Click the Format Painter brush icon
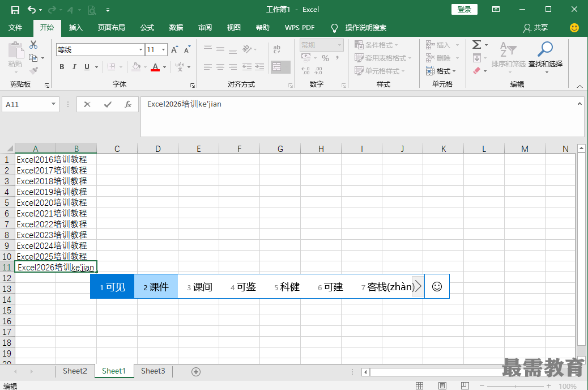Viewport: 588px width, 390px height. coord(34,70)
